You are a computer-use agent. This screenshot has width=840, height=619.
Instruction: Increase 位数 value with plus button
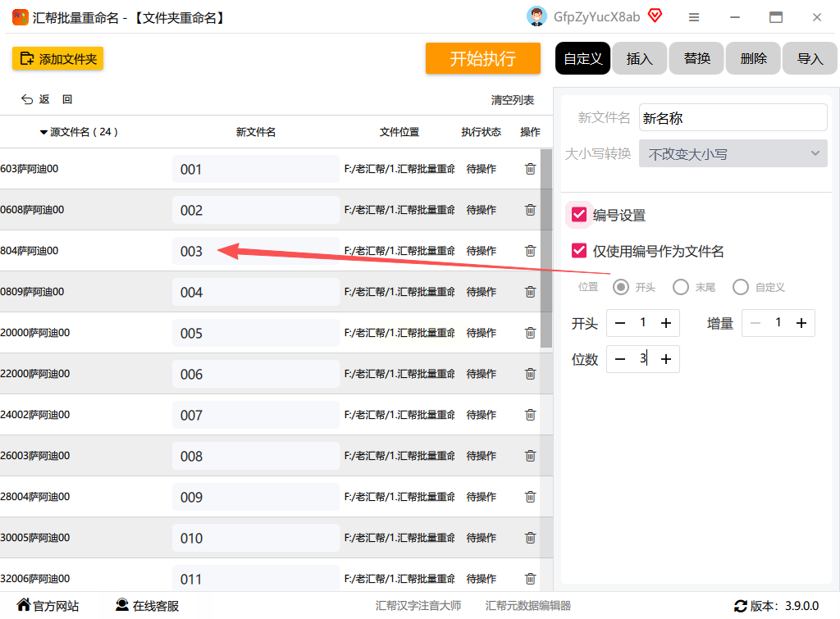click(x=666, y=359)
